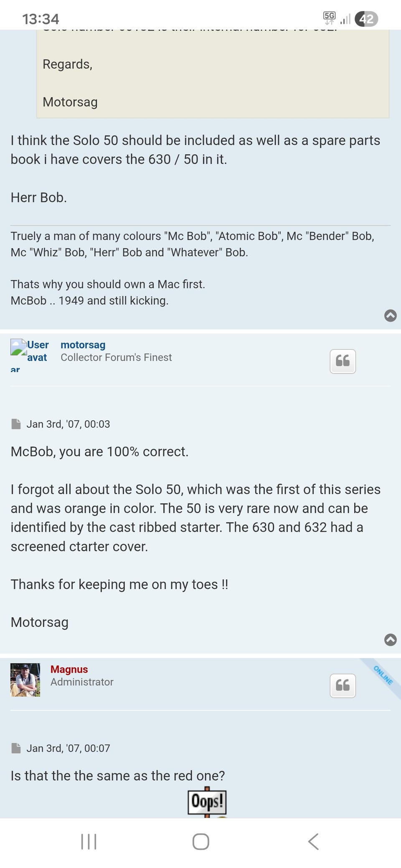Tap the 5G network status icon

pos(329,18)
